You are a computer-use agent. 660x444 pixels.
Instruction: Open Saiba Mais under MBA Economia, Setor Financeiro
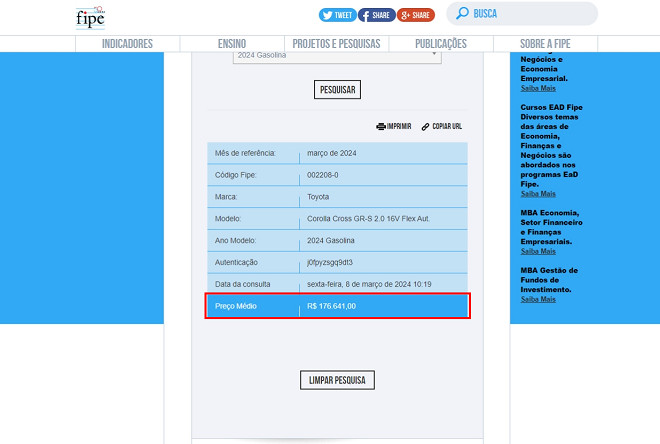pyautogui.click(x=538, y=251)
